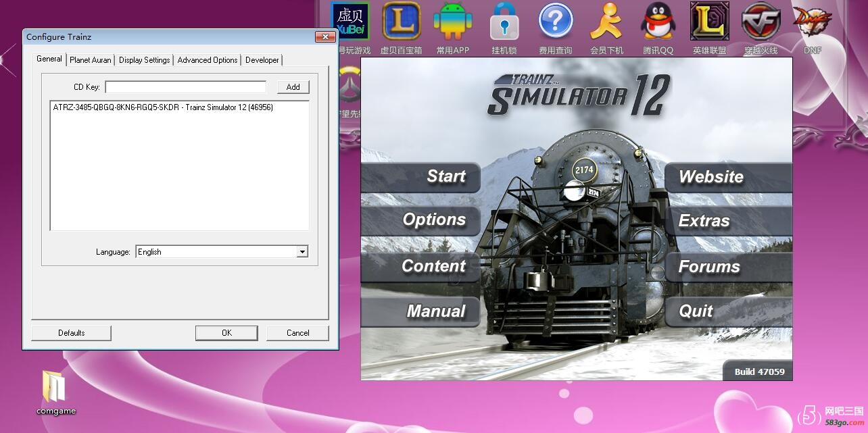
Task: Click the CD Key input field
Action: coord(186,87)
